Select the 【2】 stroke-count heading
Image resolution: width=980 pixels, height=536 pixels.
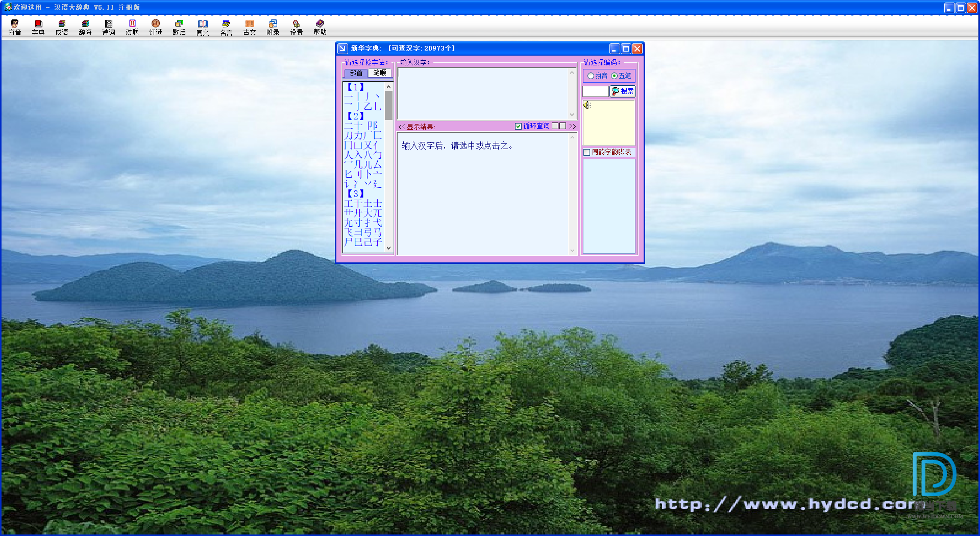[x=355, y=116]
